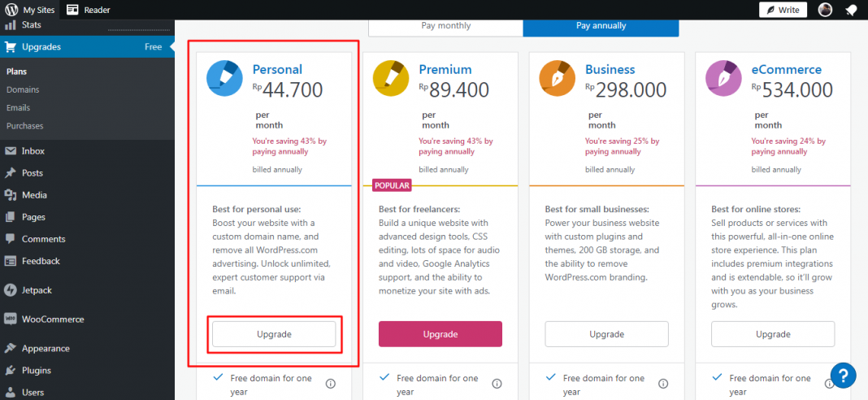
Task: Show info for Personal free domain feature
Action: 331,384
